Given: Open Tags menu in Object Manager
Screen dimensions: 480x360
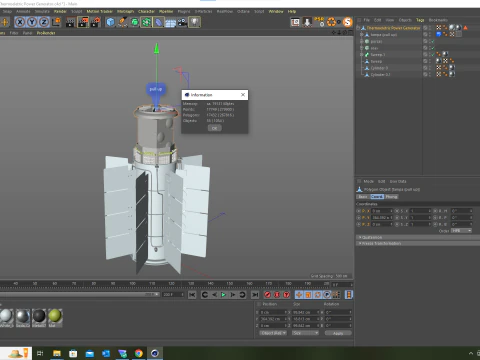Looking at the screenshot, I should [420, 20].
